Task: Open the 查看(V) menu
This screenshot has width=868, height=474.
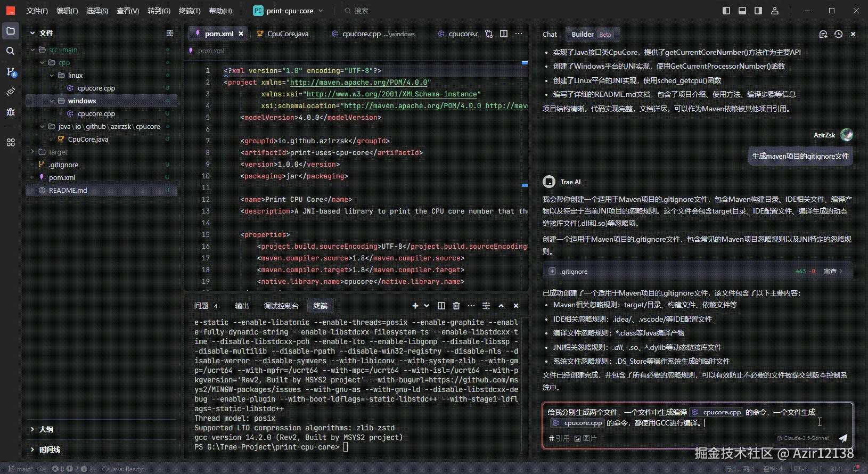Action: click(128, 11)
